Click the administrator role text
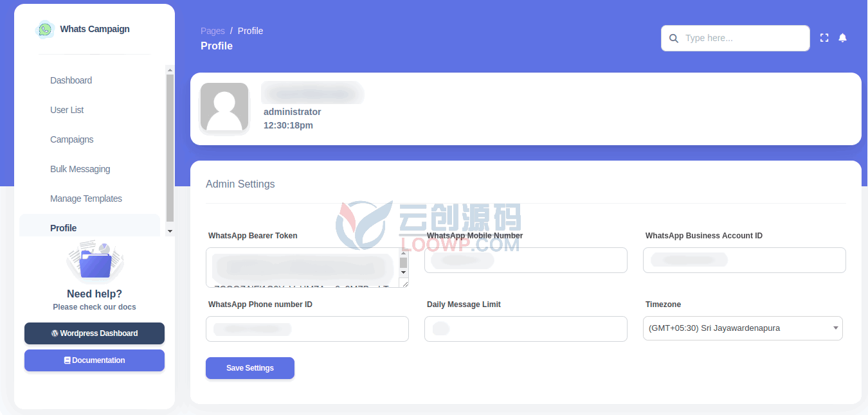Screen dimensions: 868x415 [x=292, y=112]
